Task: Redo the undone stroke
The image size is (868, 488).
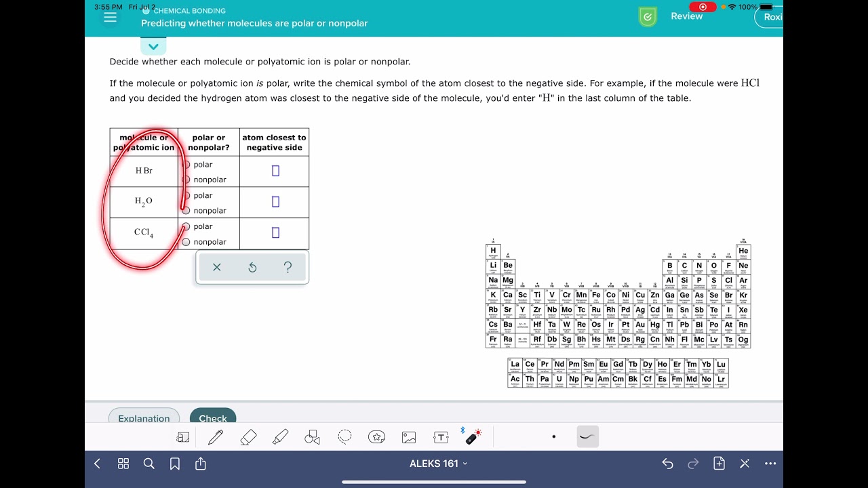Action: [693, 464]
